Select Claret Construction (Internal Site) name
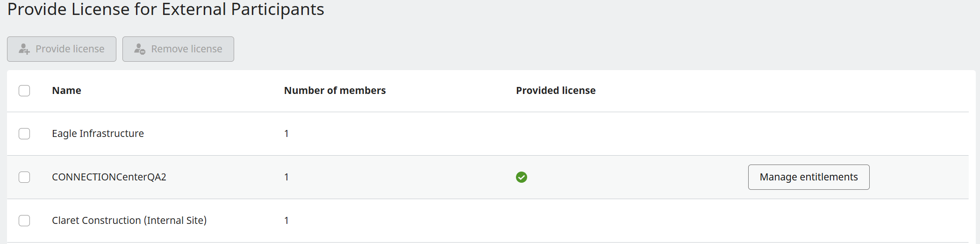The height and width of the screenshot is (244, 980). pyautogui.click(x=129, y=221)
